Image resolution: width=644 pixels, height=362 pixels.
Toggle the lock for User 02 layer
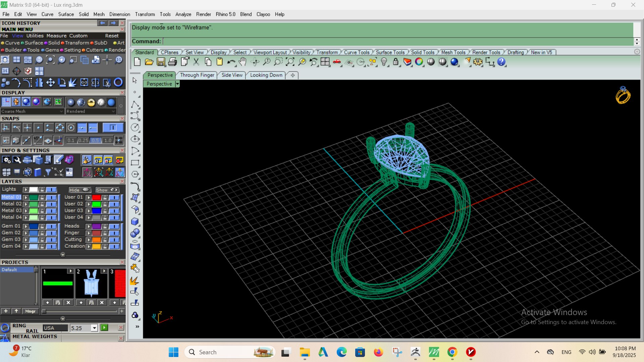pyautogui.click(x=105, y=204)
